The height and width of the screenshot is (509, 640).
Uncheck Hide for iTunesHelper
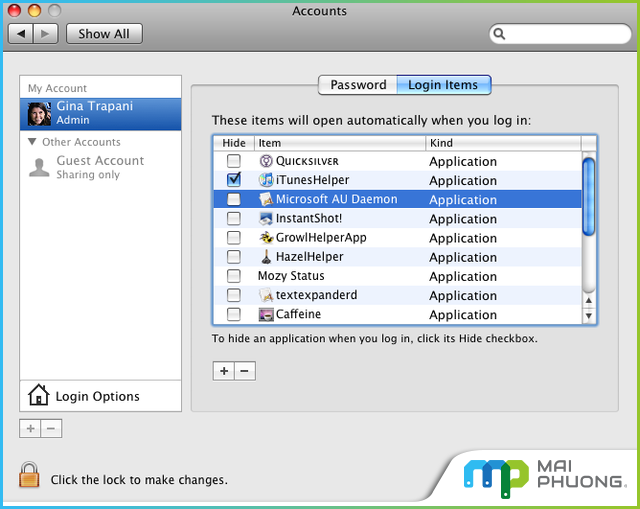[234, 179]
